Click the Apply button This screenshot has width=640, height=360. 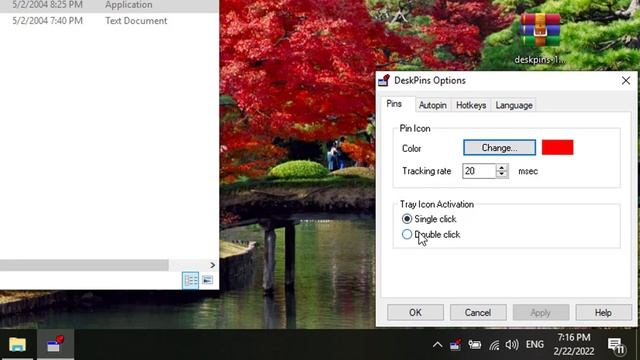click(x=541, y=313)
